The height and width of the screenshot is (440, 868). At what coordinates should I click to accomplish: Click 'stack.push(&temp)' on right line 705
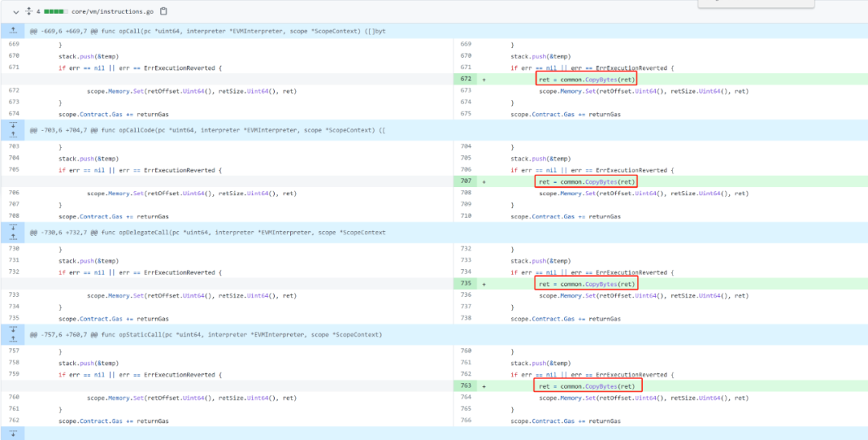pyautogui.click(x=540, y=159)
